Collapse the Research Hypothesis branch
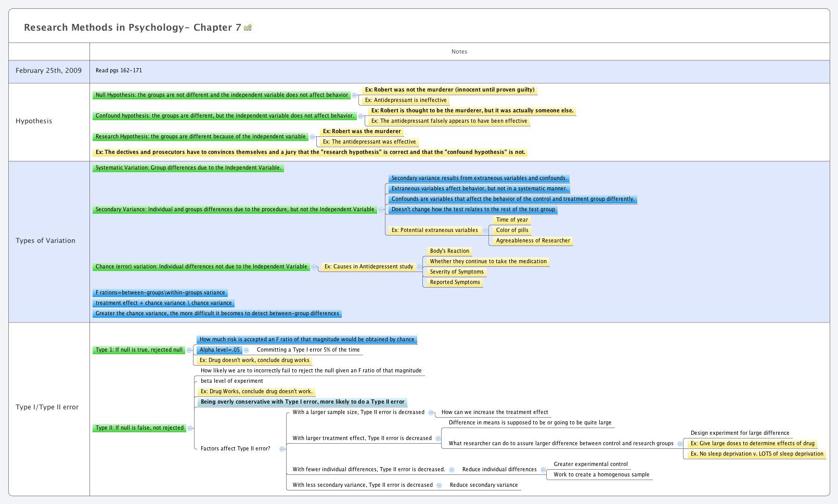Viewport: 838px width, 504px height. click(x=312, y=137)
